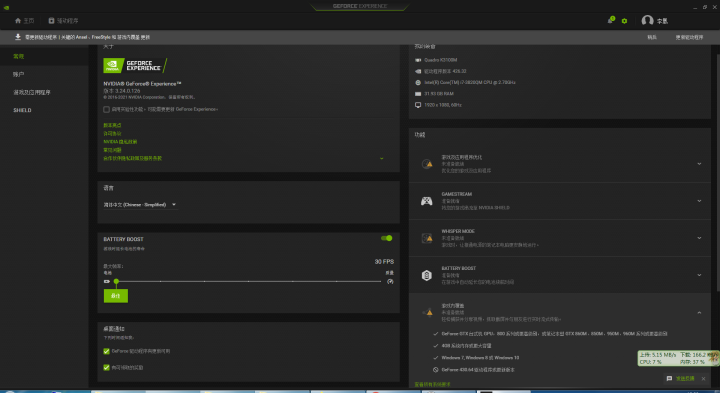Open the FAQ link
Image resolution: width=720 pixels, height=393 pixels.
tap(112, 150)
